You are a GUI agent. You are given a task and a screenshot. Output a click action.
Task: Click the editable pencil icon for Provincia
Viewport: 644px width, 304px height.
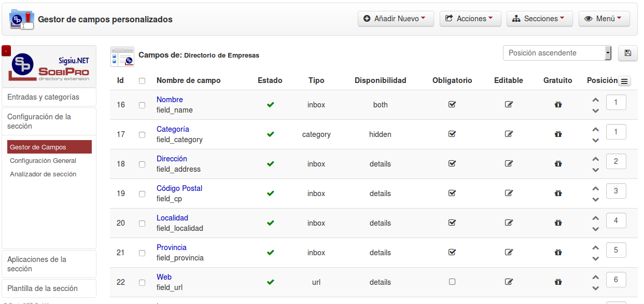click(x=509, y=252)
